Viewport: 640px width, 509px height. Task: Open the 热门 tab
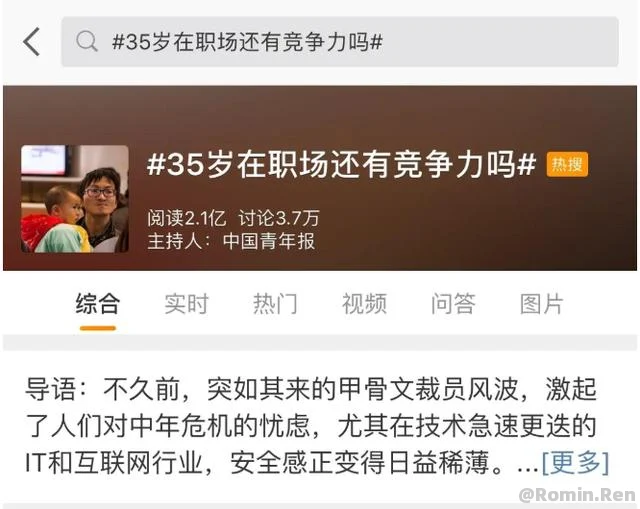click(x=275, y=303)
